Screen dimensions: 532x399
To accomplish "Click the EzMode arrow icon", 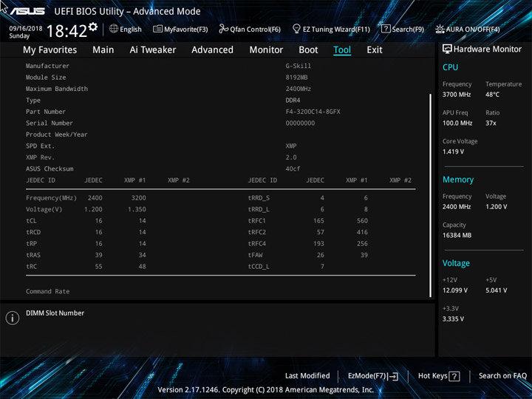I will 392,376.
